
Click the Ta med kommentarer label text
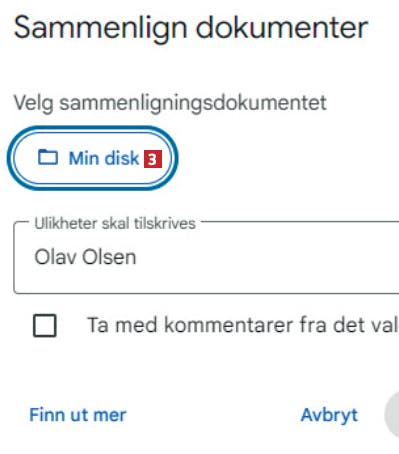pos(243,325)
